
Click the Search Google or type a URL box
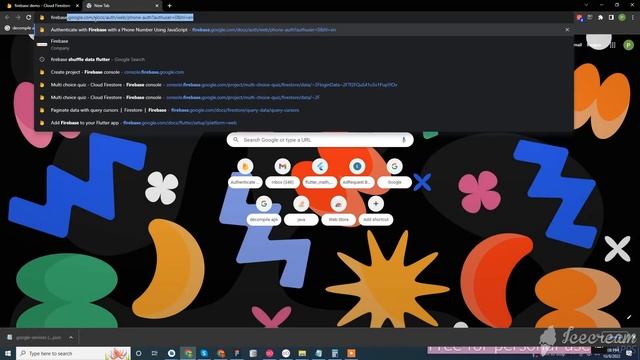tap(320, 140)
